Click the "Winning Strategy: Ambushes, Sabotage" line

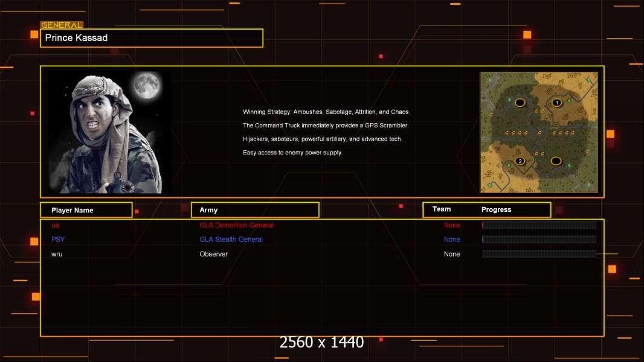(x=326, y=112)
